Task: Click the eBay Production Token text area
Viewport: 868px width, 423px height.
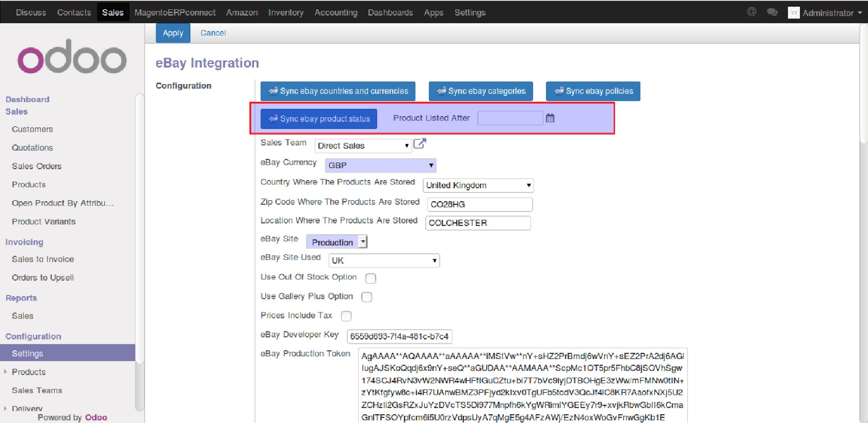Action: click(523, 386)
